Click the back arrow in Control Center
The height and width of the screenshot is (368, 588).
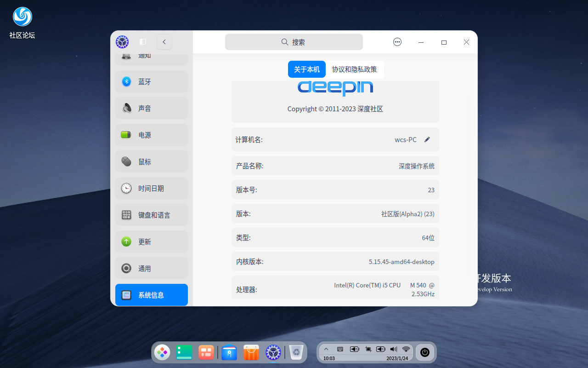point(164,41)
